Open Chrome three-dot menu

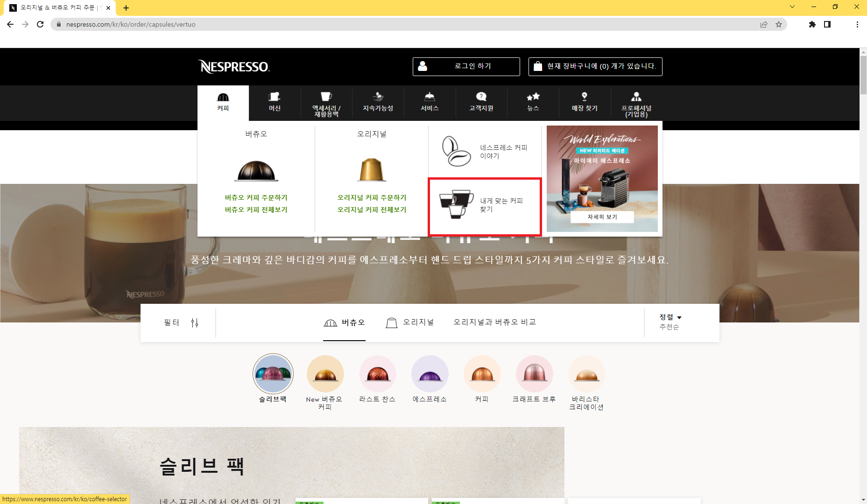click(857, 24)
